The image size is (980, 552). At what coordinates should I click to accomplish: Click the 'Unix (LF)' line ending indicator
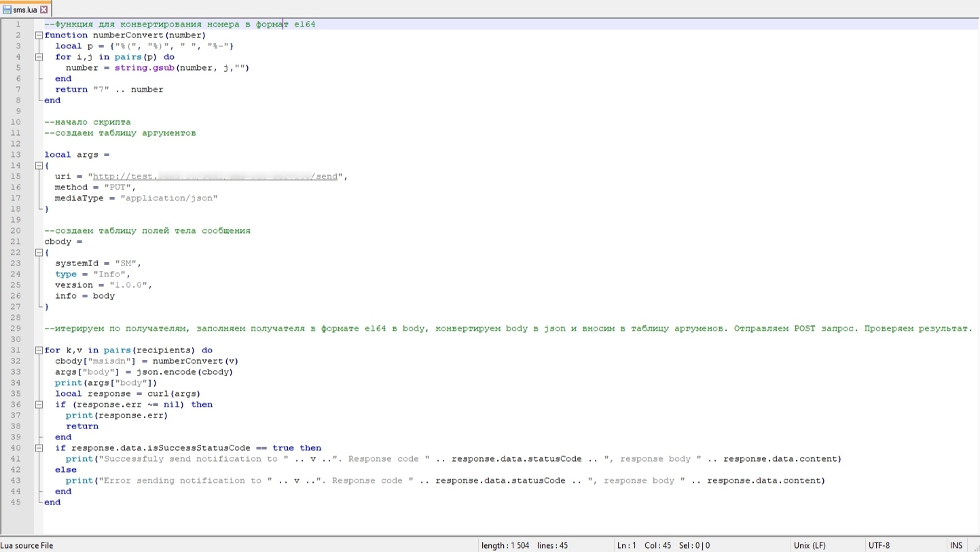(x=810, y=545)
